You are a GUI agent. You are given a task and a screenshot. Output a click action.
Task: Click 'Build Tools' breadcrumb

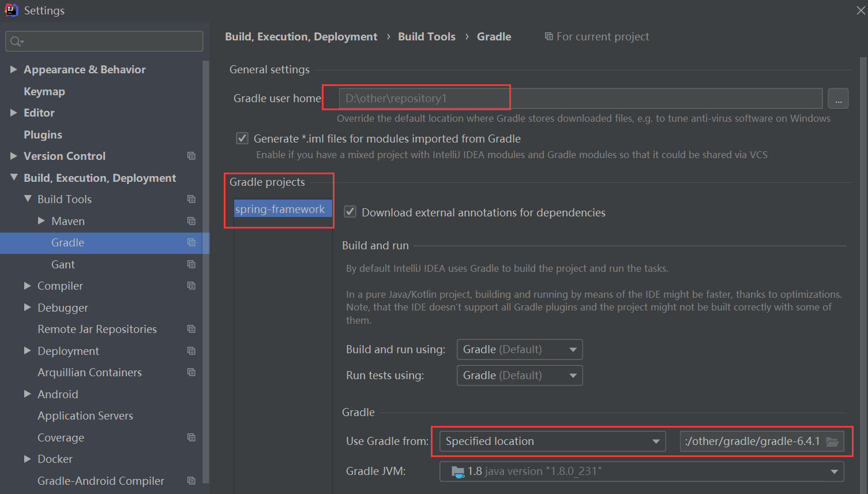[427, 36]
